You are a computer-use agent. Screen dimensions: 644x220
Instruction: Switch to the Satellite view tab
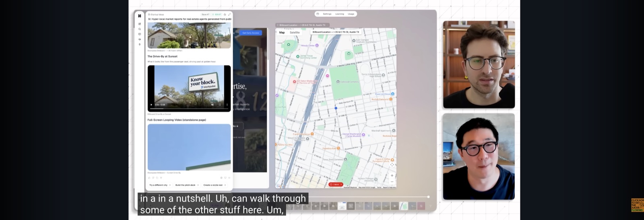coord(295,33)
